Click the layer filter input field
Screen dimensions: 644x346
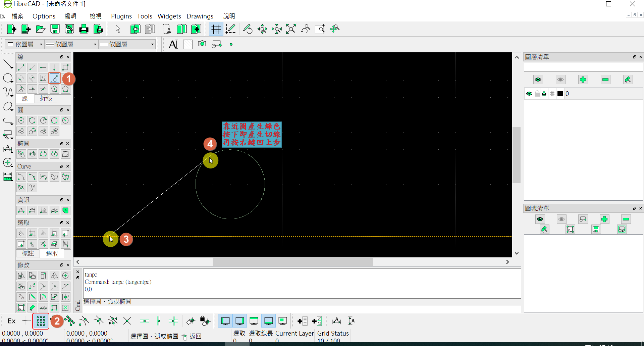[x=583, y=67]
